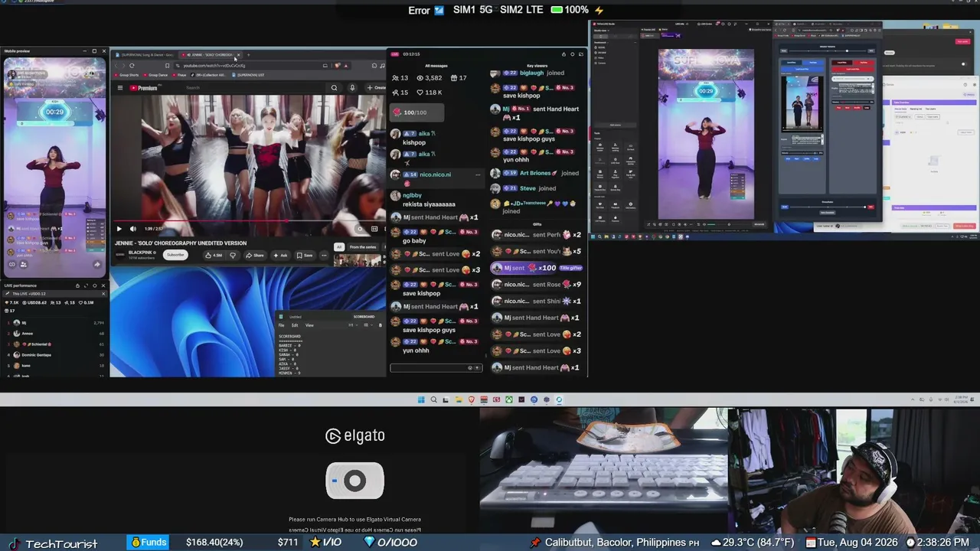Open the Windows Start menu

(421, 399)
